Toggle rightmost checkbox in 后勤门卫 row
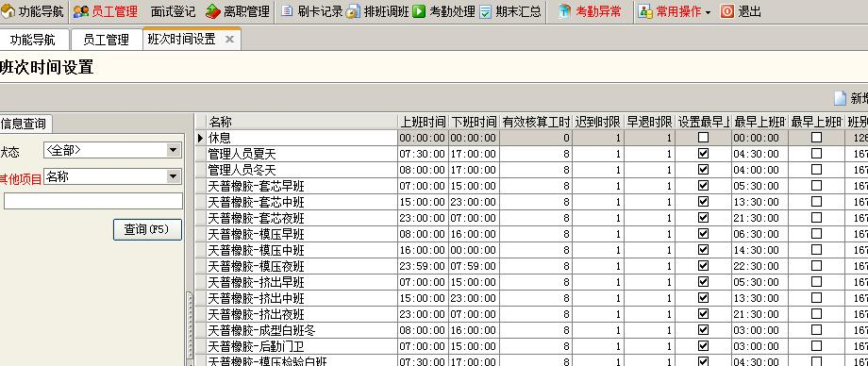The height and width of the screenshot is (366, 868). [816, 346]
